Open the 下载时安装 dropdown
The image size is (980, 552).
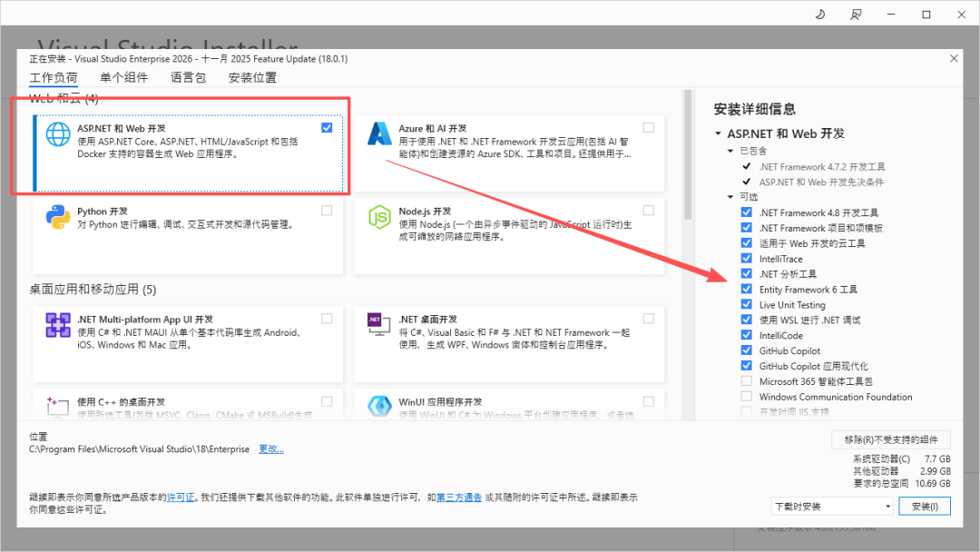click(x=831, y=505)
